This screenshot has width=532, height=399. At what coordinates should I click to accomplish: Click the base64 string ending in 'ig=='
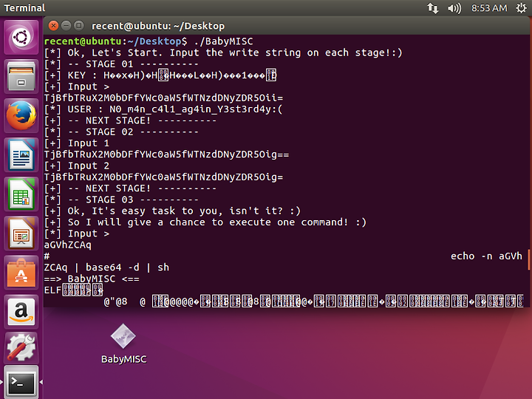point(166,154)
